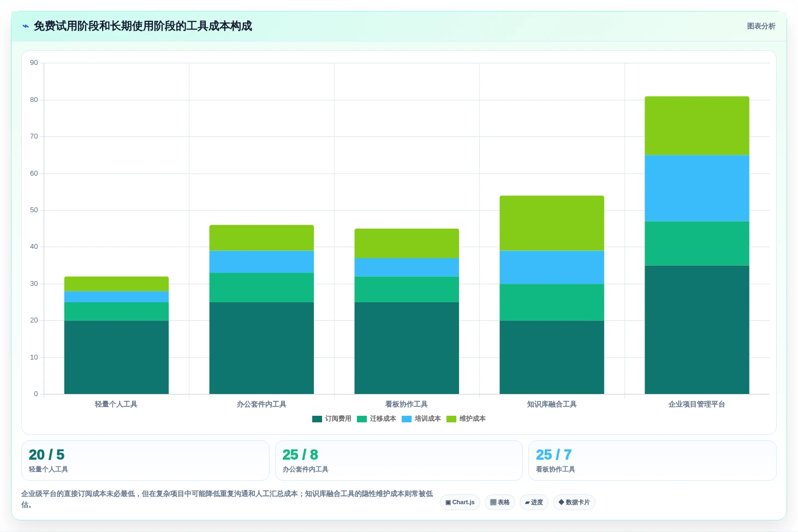Click the 看板协作工具 subscription fee bar segment
Viewport: 798px width, 532px height.
pos(407,348)
